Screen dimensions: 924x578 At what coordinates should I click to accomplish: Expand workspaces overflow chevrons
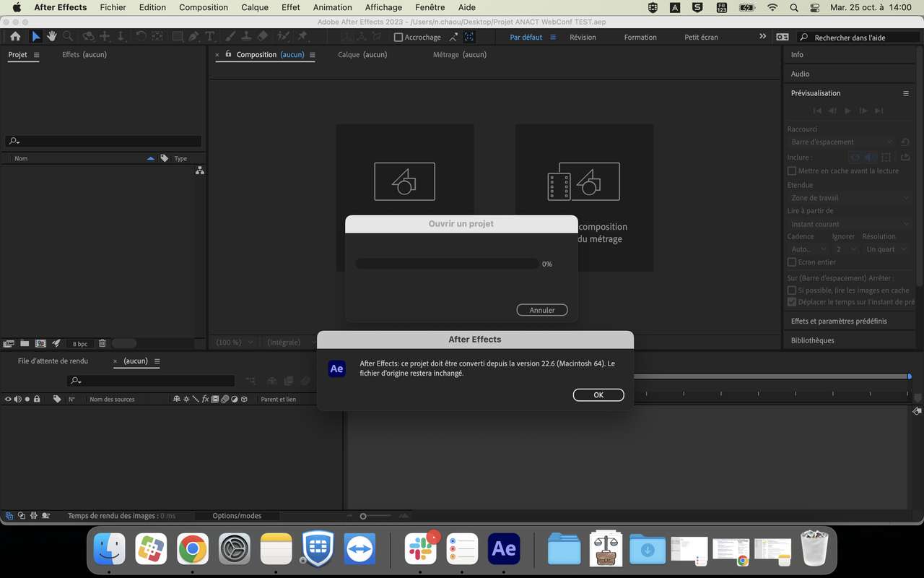762,36
